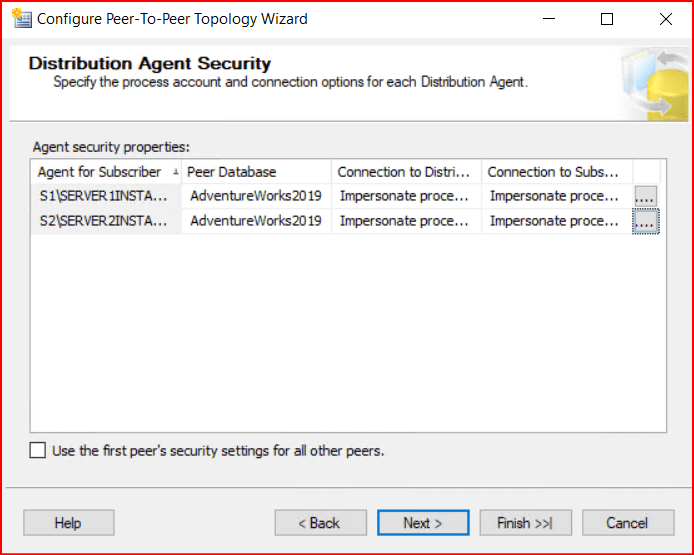This screenshot has height=555, width=694.
Task: Click the wizard icon in the title bar
Action: click(21, 19)
